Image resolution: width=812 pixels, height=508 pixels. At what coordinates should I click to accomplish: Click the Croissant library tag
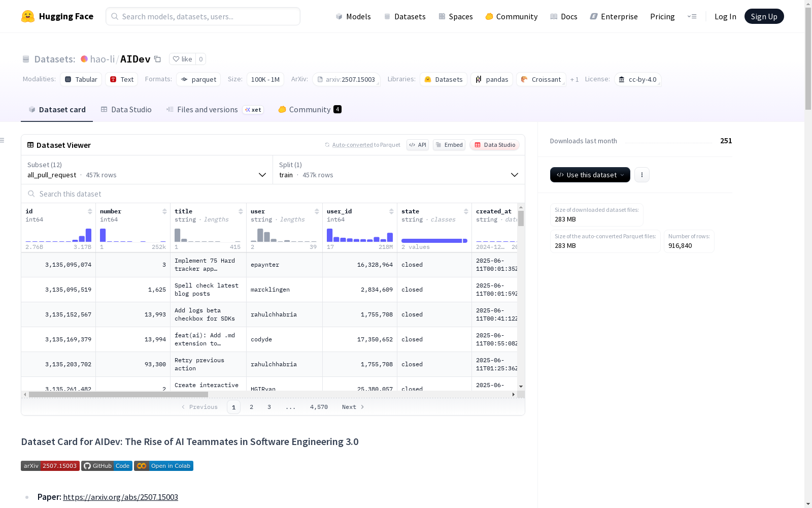(x=541, y=79)
